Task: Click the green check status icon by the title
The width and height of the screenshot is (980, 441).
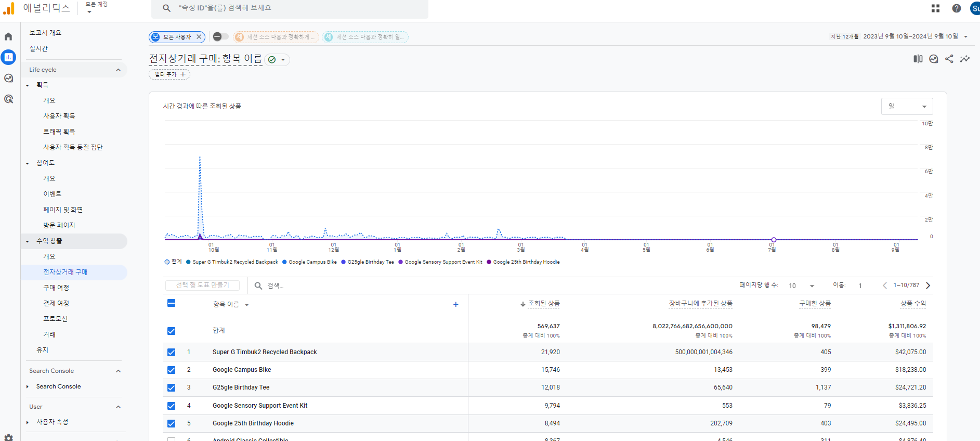Action: pyautogui.click(x=271, y=60)
